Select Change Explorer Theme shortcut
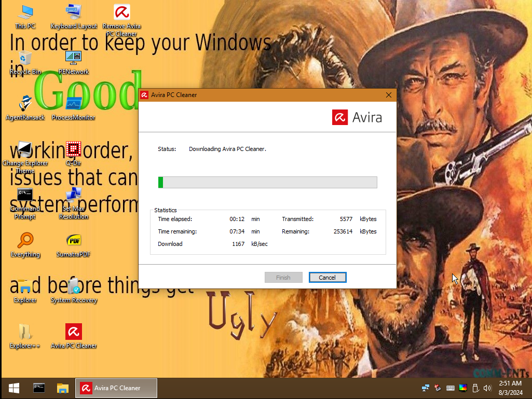Viewport: 532px width, 399px height. click(25, 157)
